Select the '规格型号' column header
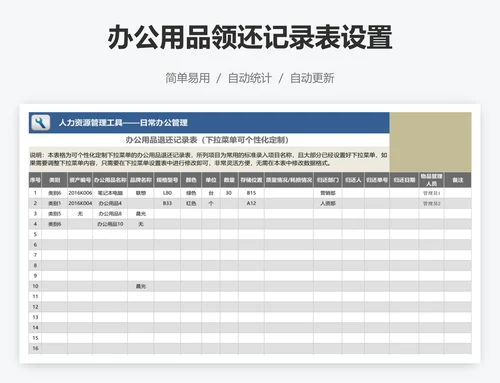The image size is (500, 383). tap(167, 180)
